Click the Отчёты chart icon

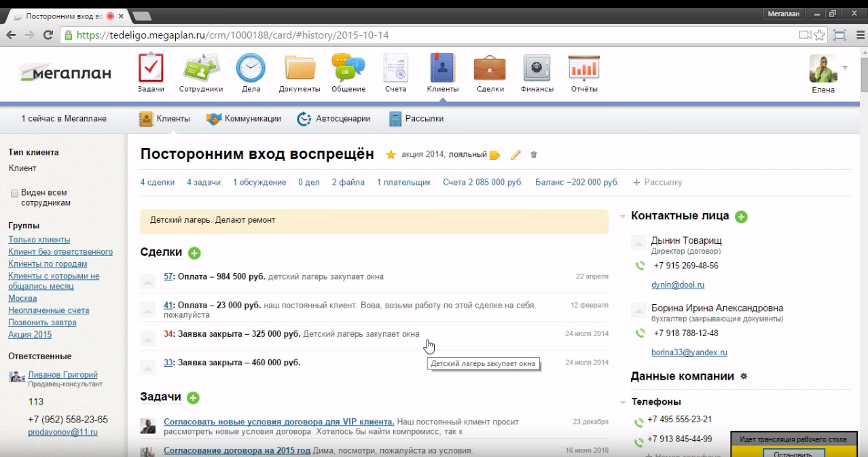(x=583, y=69)
